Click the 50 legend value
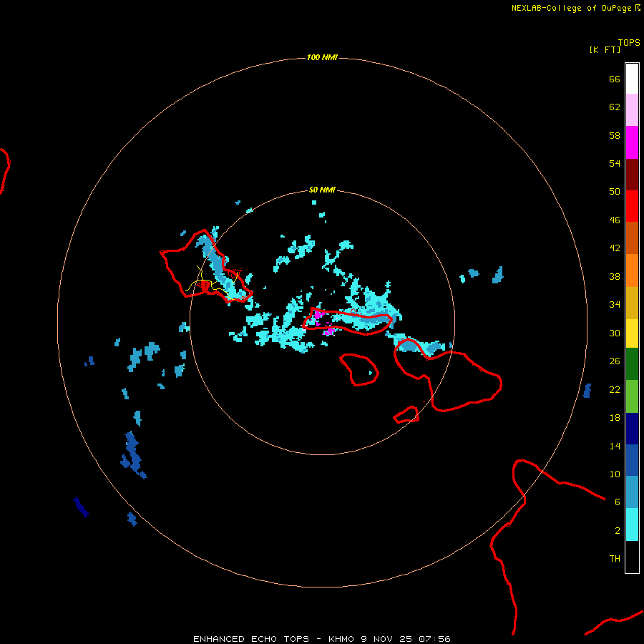The image size is (644, 644). [615, 191]
